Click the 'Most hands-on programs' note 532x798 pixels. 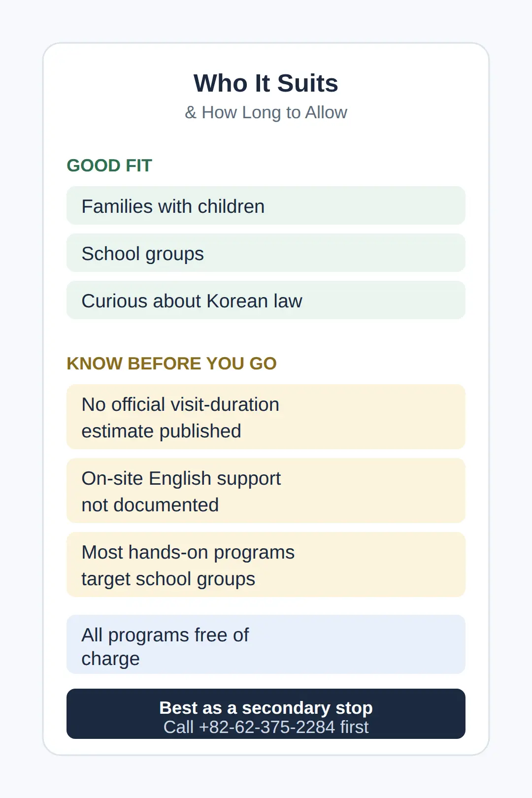pyautogui.click(x=266, y=565)
